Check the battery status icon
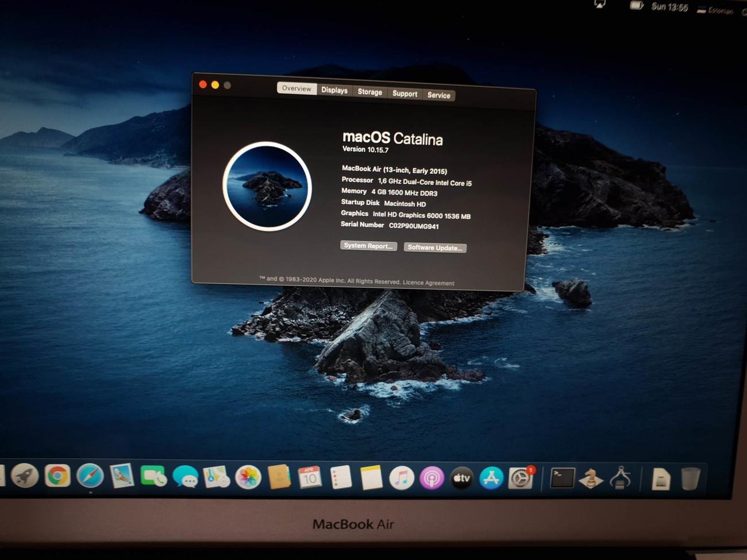Viewport: 747px width, 560px height. pyautogui.click(x=636, y=5)
